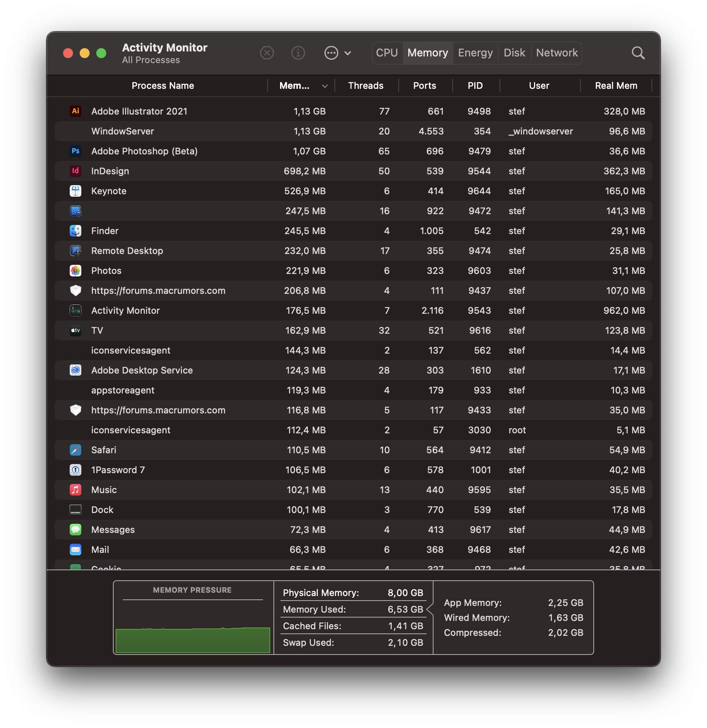Viewport: 707px width, 728px height.
Task: Click Physical Memory value 8,00 GB
Action: (x=405, y=593)
